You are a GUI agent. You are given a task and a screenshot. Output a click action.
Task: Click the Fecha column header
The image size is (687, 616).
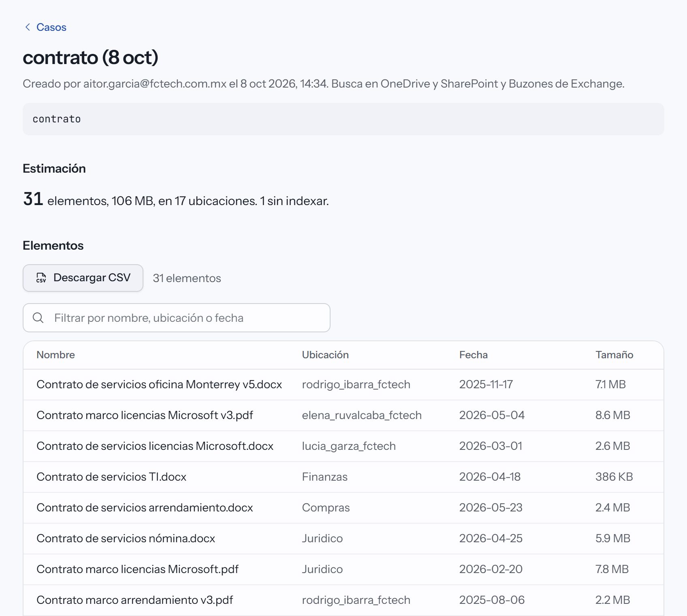pos(473,355)
